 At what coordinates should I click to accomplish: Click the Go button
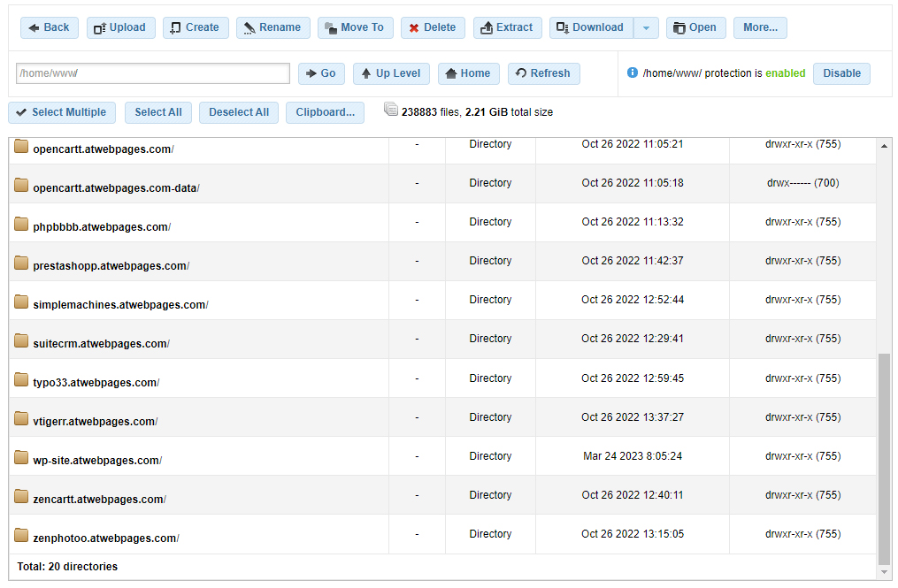[x=321, y=73]
